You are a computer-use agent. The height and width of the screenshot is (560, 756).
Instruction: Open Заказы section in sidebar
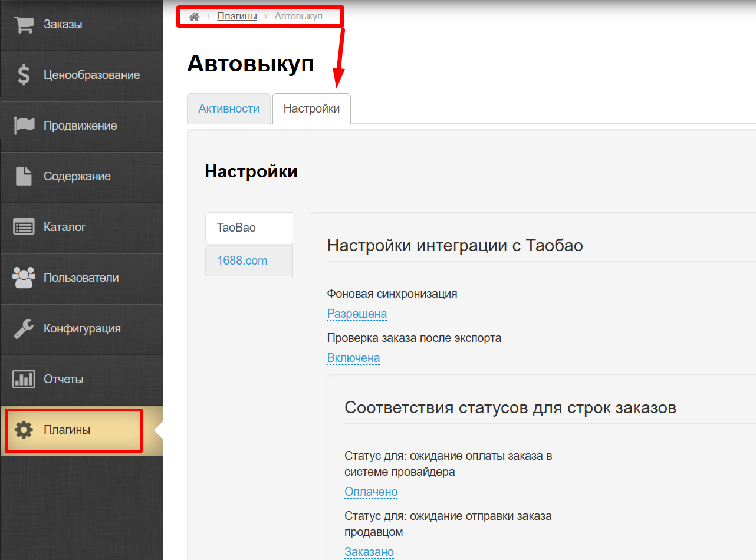click(x=63, y=25)
